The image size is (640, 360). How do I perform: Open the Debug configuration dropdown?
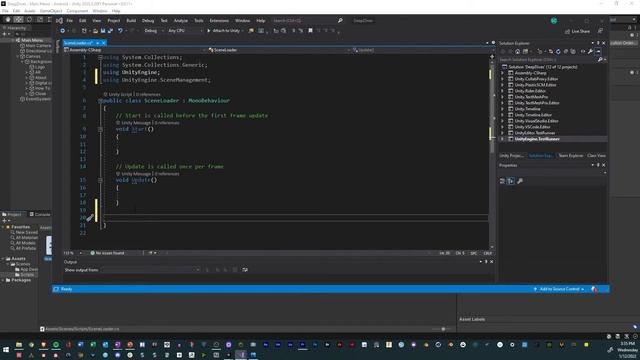(153, 31)
